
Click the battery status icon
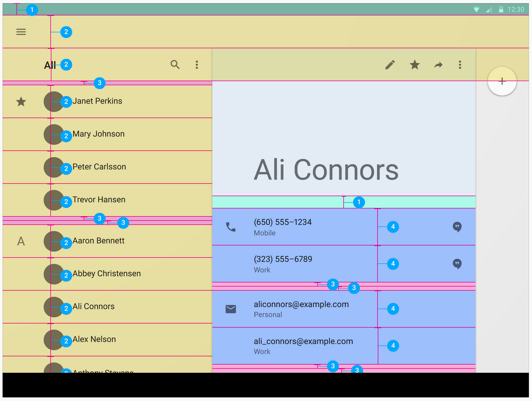click(501, 9)
